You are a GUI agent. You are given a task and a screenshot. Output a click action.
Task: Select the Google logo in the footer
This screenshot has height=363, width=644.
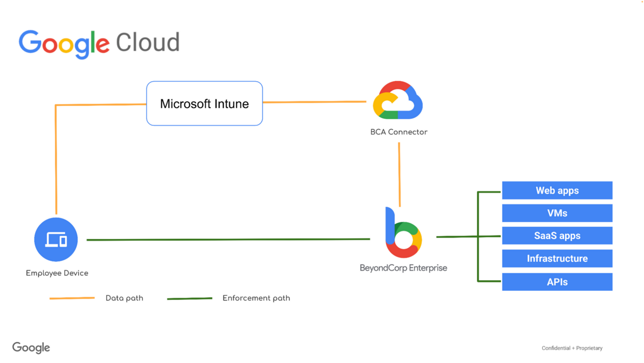click(x=31, y=347)
